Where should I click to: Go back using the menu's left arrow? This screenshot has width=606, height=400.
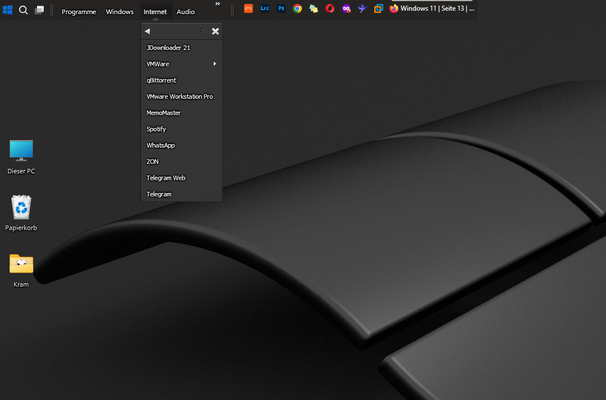148,31
